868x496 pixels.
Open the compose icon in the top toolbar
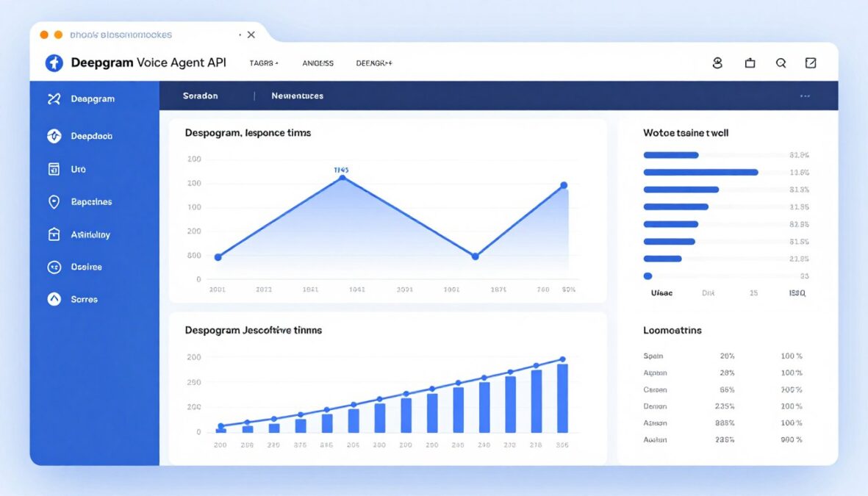[x=811, y=63]
